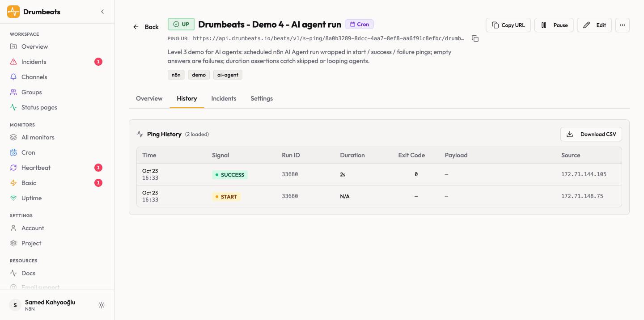Click the Drumbeats logo icon
644x320 pixels.
point(13,12)
